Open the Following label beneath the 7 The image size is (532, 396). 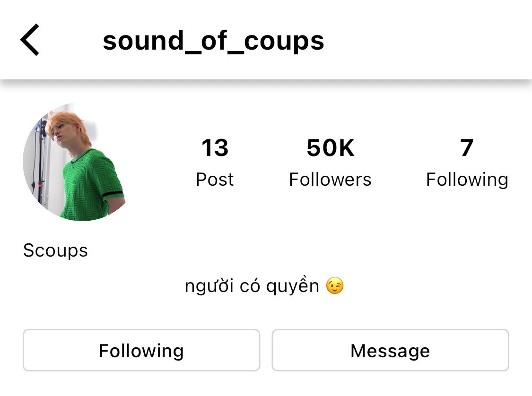(x=467, y=180)
